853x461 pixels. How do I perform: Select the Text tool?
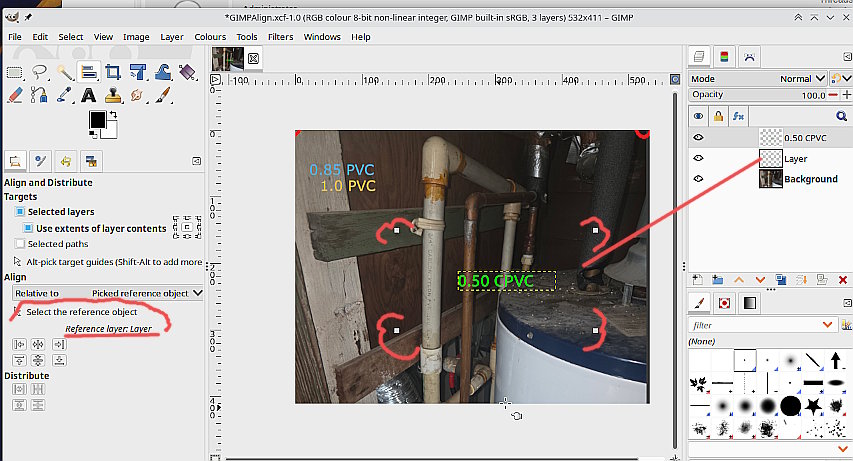[89, 96]
